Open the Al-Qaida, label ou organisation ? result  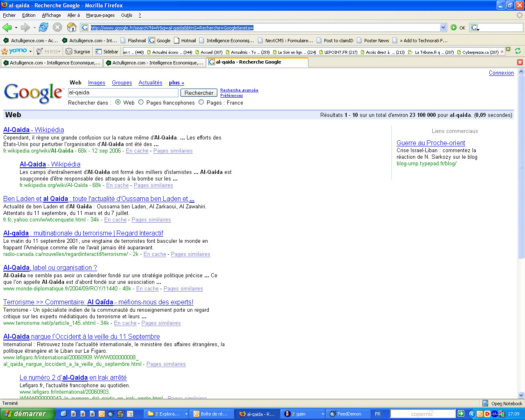tap(50, 267)
